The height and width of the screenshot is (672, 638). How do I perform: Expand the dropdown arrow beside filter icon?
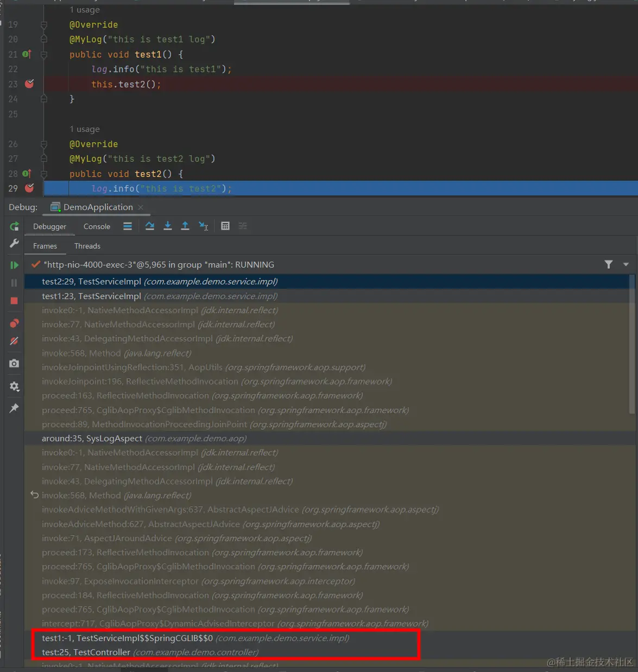coord(626,264)
